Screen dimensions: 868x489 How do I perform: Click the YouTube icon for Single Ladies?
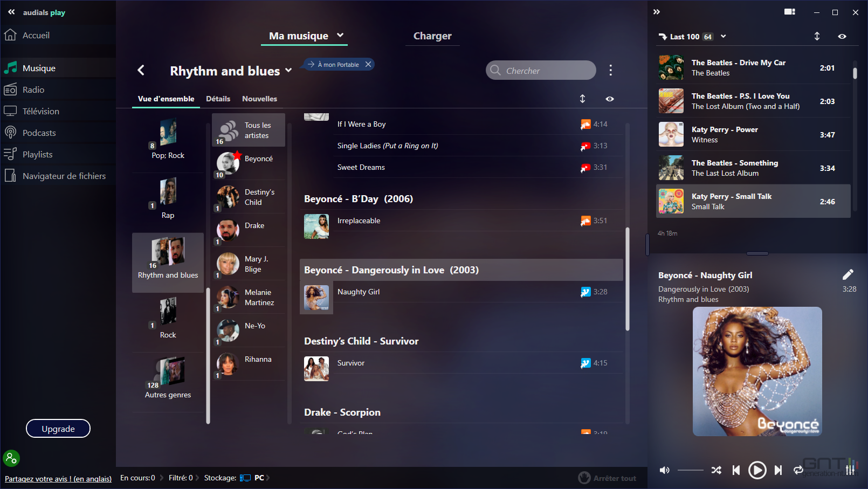[x=585, y=146]
